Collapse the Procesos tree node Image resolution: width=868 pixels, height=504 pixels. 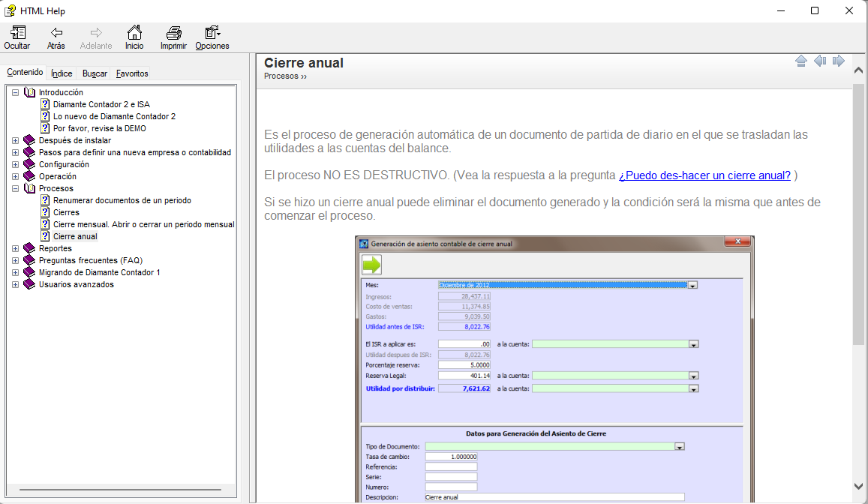(x=16, y=188)
